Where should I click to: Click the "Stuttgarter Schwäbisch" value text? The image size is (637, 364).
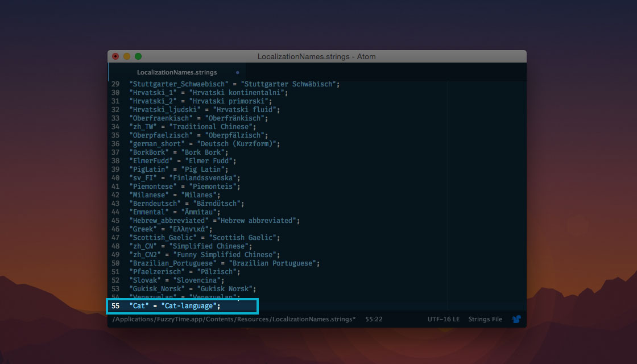tap(290, 84)
